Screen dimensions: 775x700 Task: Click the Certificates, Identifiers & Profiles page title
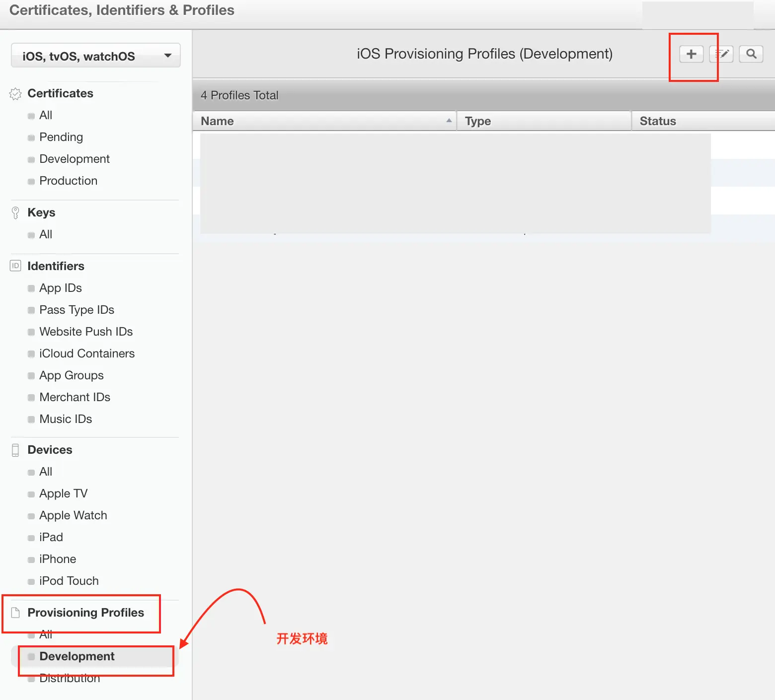point(122,10)
